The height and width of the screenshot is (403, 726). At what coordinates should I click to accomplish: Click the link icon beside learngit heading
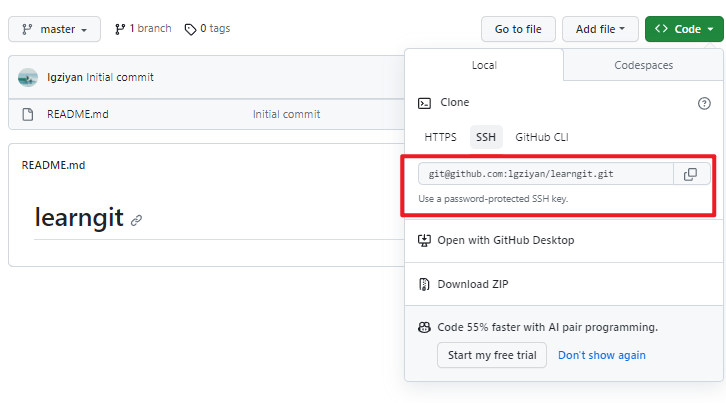pyautogui.click(x=137, y=219)
